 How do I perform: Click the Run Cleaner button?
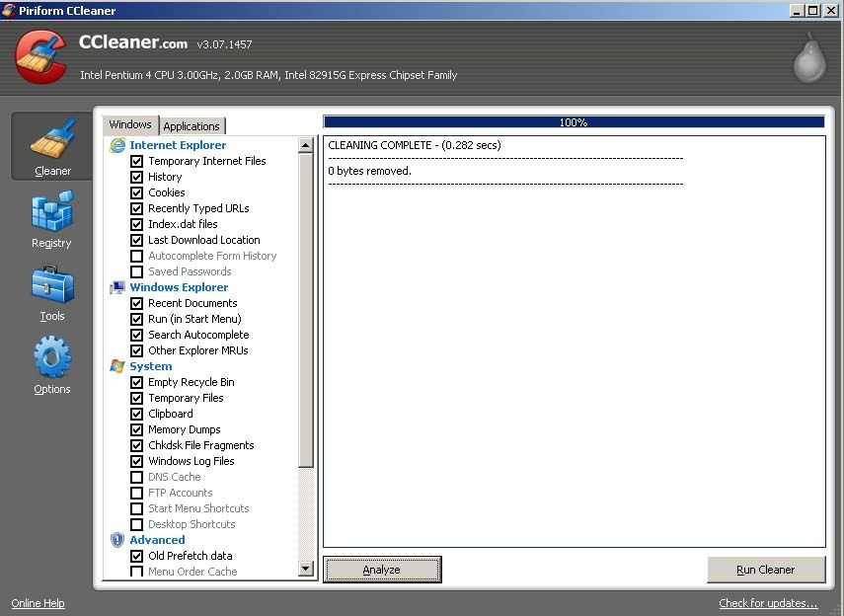765,570
